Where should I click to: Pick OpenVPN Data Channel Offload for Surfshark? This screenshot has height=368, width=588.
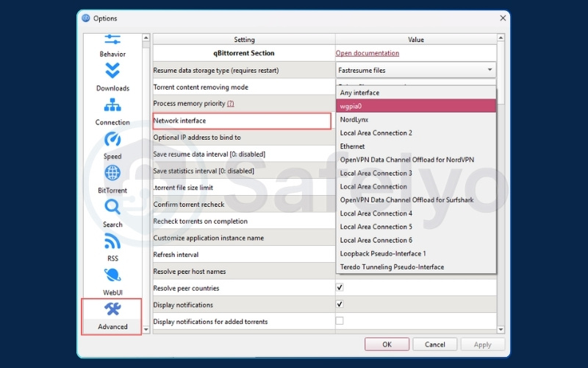pyautogui.click(x=416, y=199)
